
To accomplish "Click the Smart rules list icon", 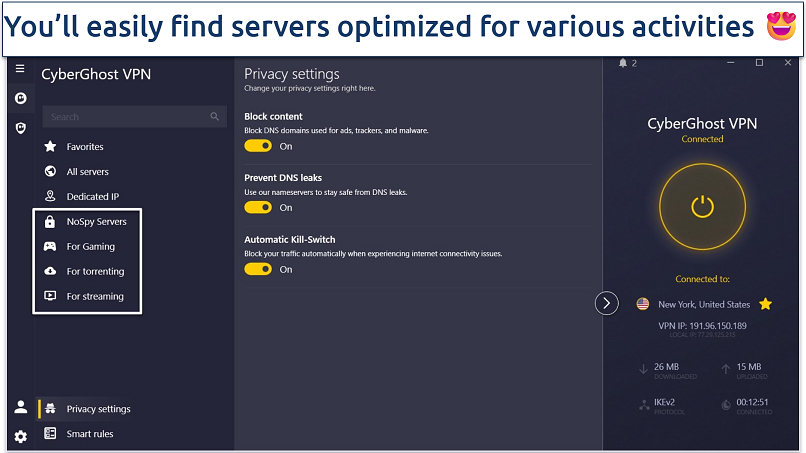I will tap(50, 433).
